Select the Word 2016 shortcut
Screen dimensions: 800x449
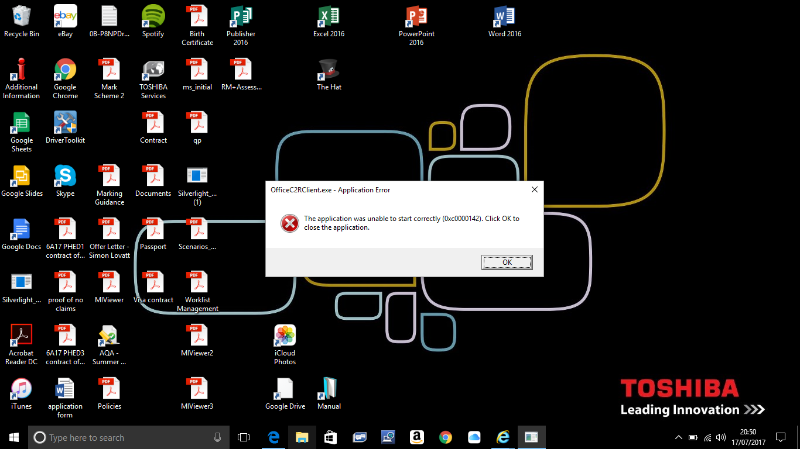tap(505, 20)
